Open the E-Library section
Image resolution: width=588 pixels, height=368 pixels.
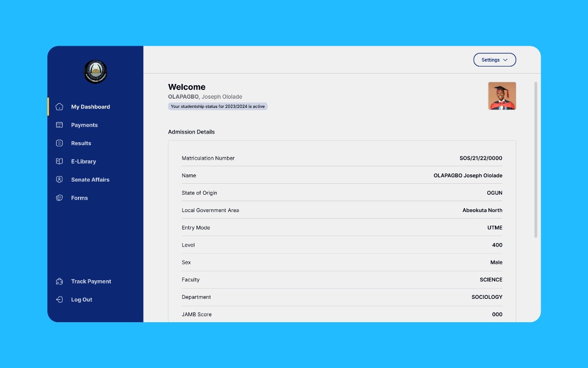[84, 161]
